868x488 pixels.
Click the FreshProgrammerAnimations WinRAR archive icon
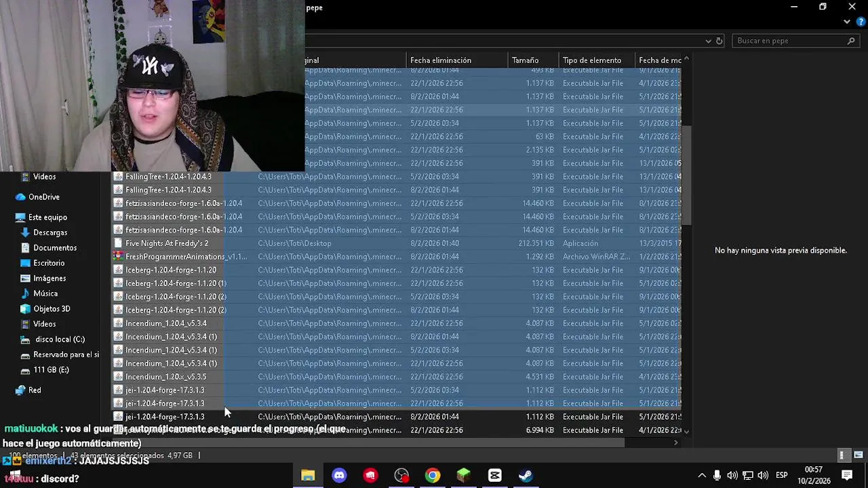118,257
